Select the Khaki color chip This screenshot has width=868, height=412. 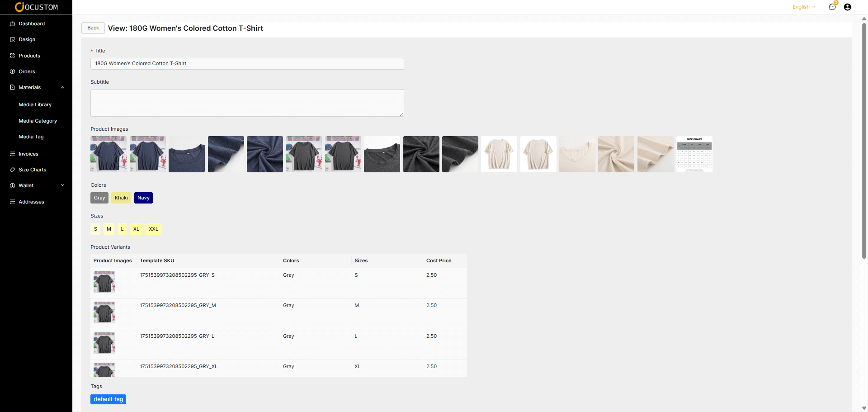[121, 198]
